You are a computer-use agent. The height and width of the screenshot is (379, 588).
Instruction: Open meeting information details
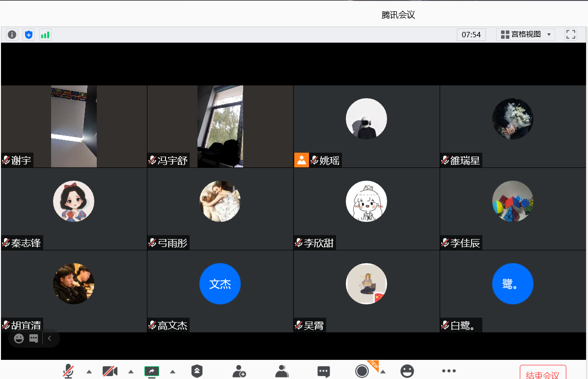[x=11, y=34]
